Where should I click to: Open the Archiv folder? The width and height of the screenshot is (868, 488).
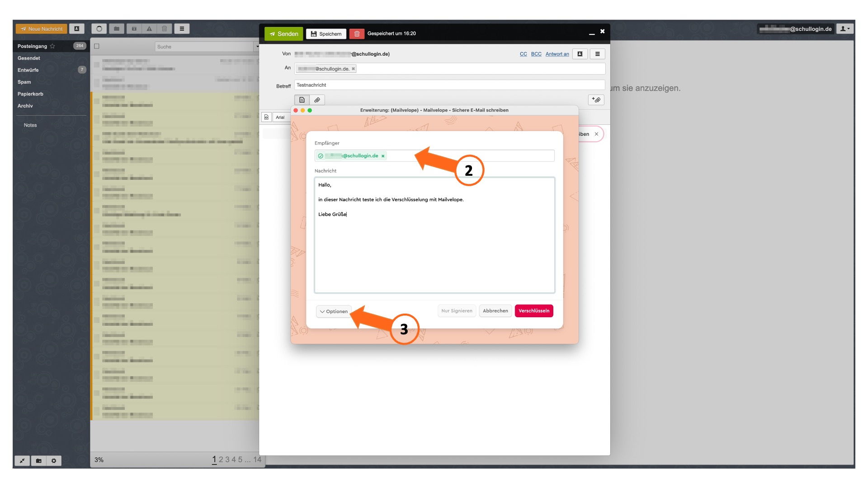[x=25, y=106]
